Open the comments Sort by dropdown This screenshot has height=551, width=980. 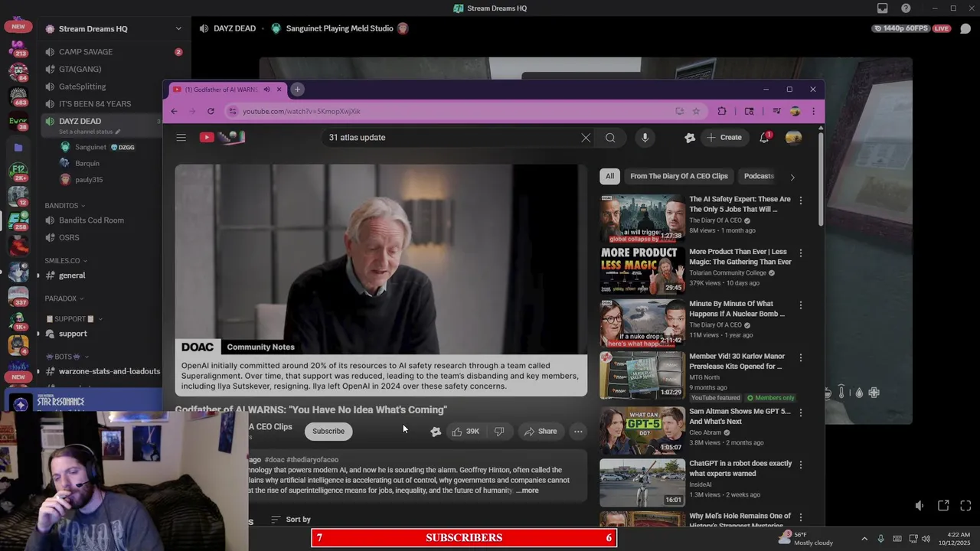tap(291, 520)
